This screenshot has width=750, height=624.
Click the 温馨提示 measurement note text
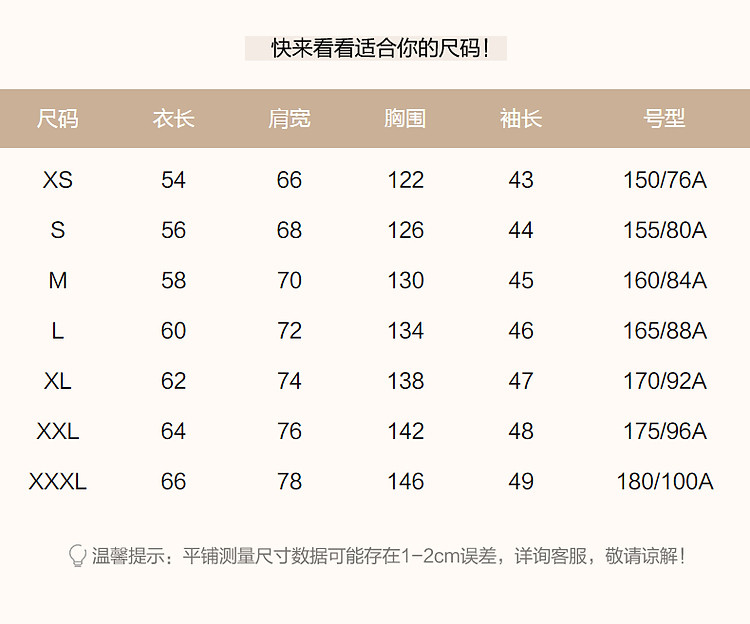pyautogui.click(x=388, y=556)
